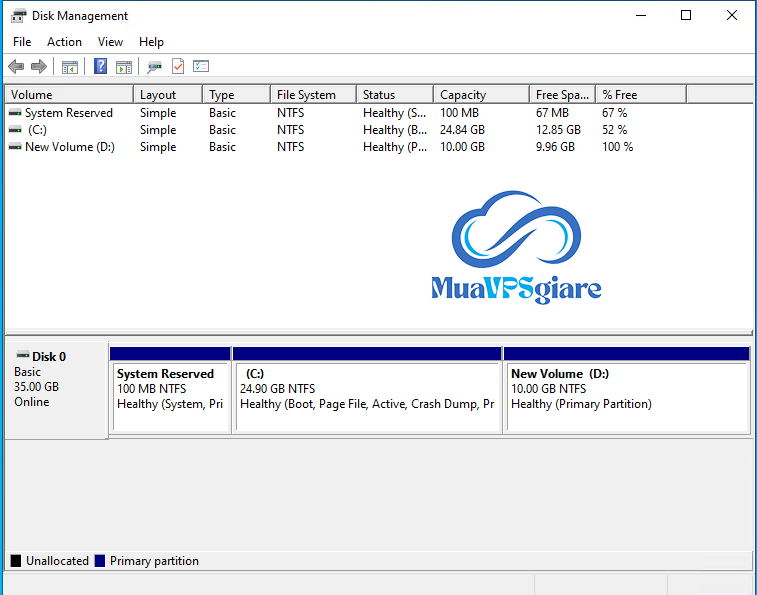Toggle the Show/Hide Console Tree icon

70,67
